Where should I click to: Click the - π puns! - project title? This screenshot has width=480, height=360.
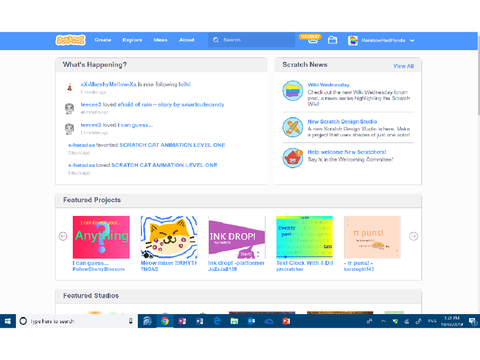[359, 263]
